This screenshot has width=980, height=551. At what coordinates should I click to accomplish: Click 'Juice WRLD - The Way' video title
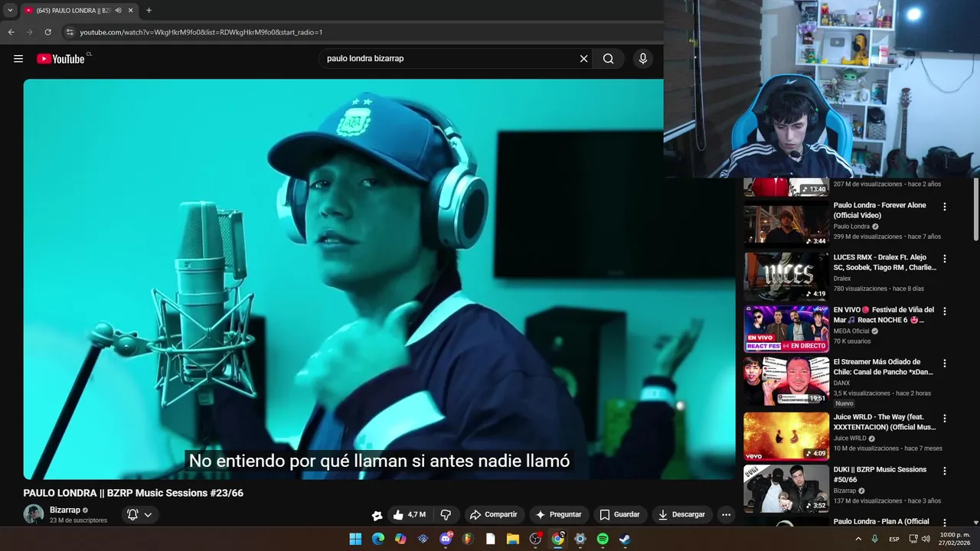884,422
